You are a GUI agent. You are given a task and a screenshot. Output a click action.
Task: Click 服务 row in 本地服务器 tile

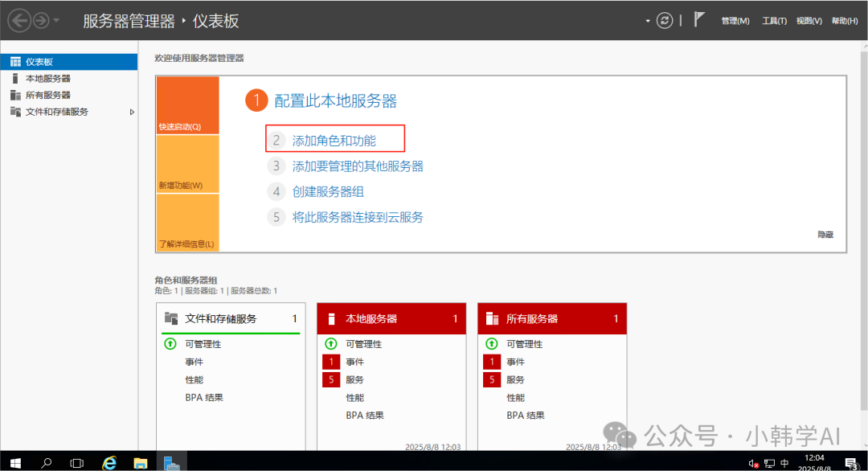coord(354,379)
